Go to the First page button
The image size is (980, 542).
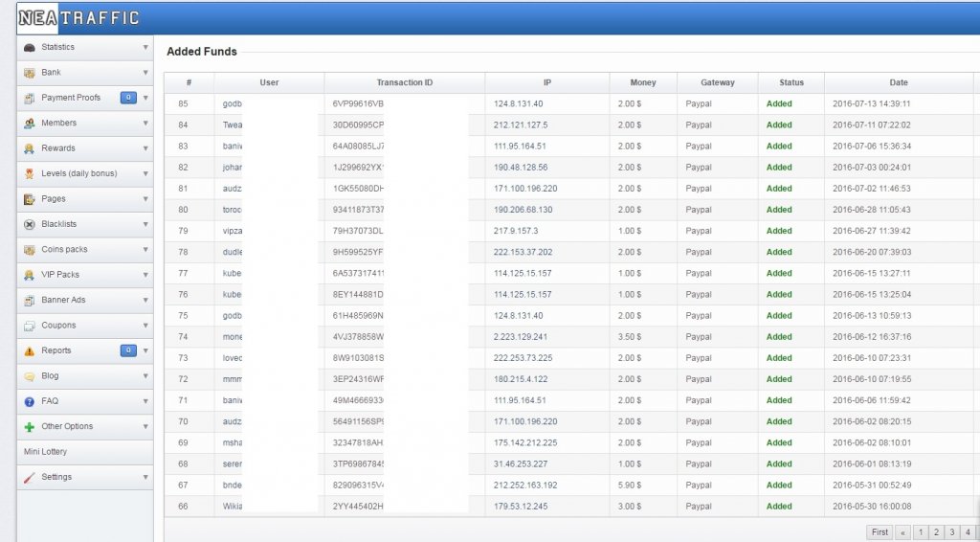coord(879,532)
